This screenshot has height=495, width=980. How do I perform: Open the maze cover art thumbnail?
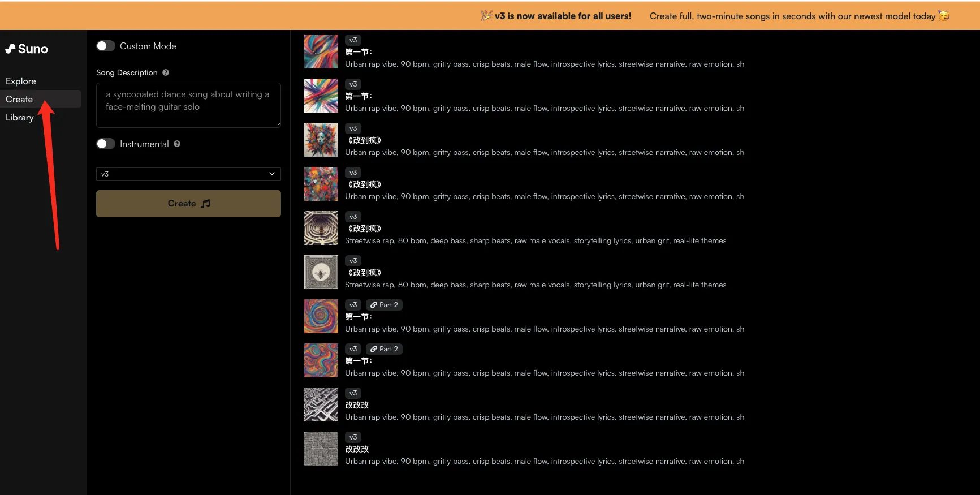click(321, 228)
